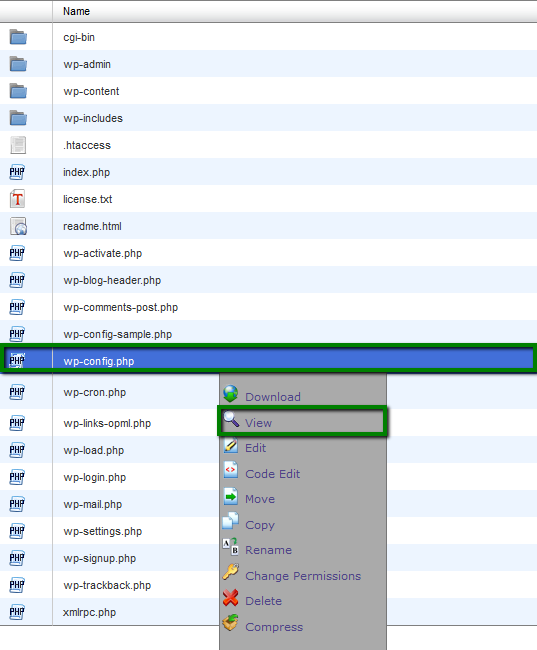Choose Move from the context menu
537x650 pixels.
pos(260,499)
